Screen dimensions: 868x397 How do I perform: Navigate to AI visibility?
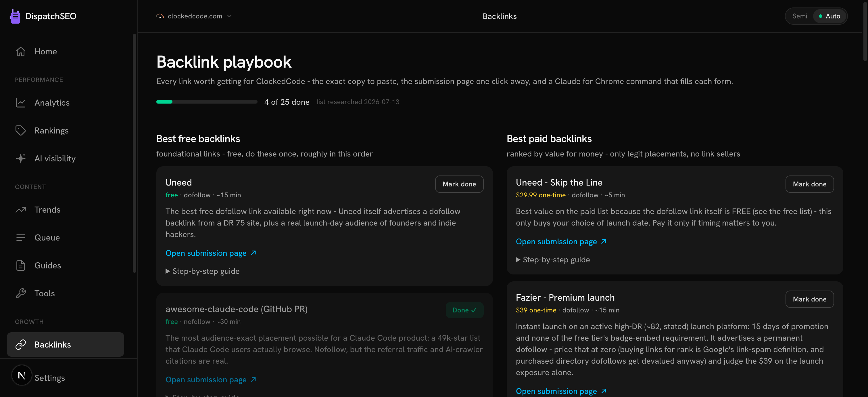tap(65, 159)
